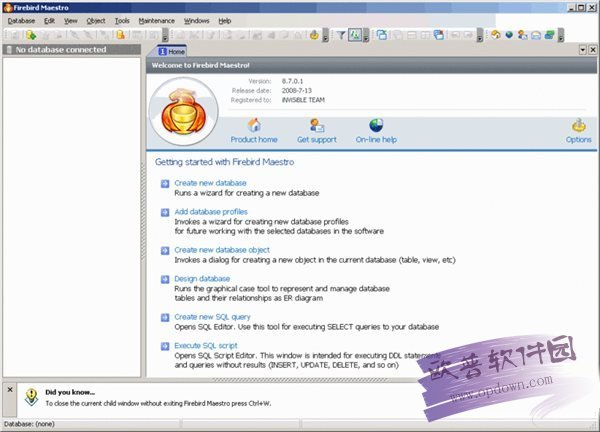Open the tab list dropdown arrow
Screen dimensions: 600x432
click(582, 50)
